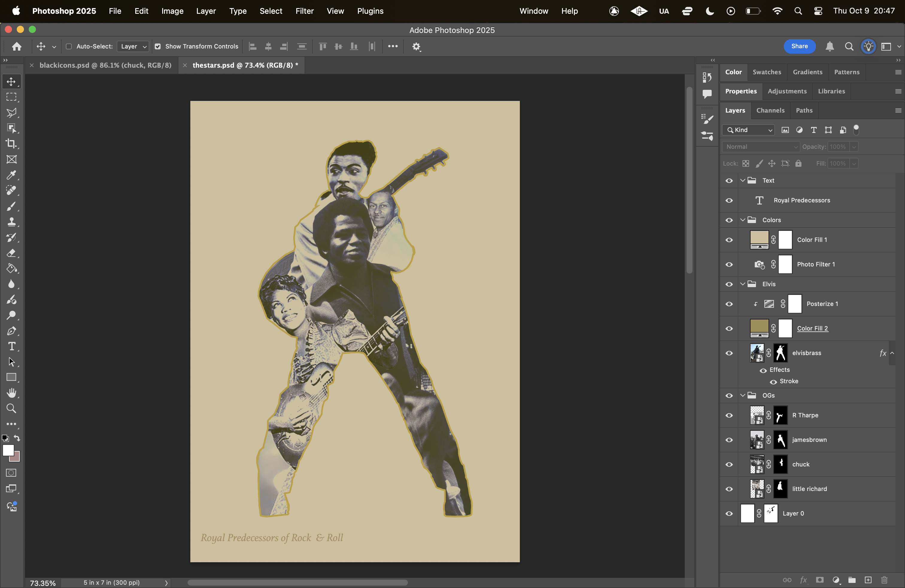905x588 pixels.
Task: Select the Crop tool
Action: pos(11,143)
